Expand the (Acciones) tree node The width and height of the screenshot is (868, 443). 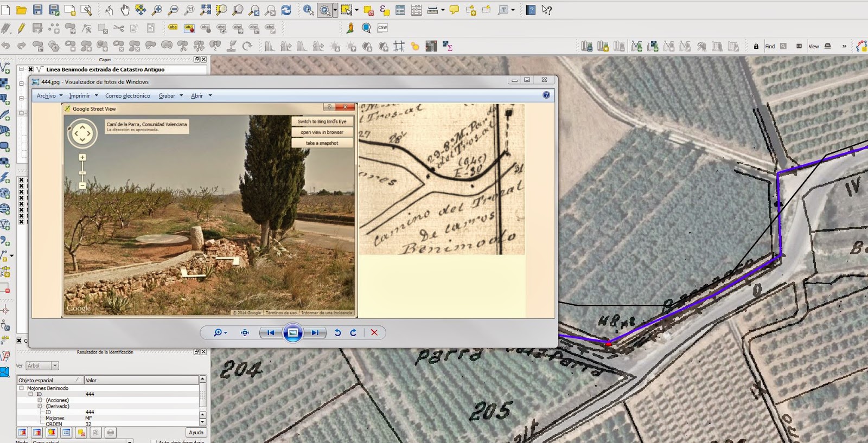pos(40,400)
